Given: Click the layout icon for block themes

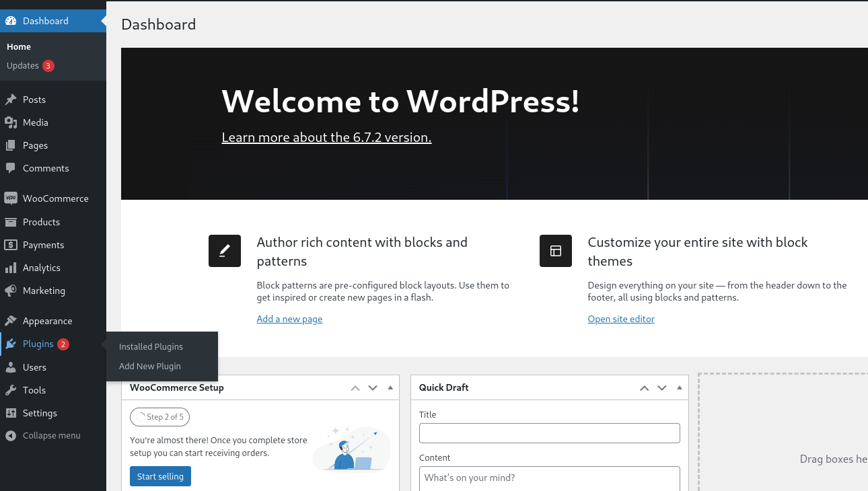Looking at the screenshot, I should coord(556,251).
